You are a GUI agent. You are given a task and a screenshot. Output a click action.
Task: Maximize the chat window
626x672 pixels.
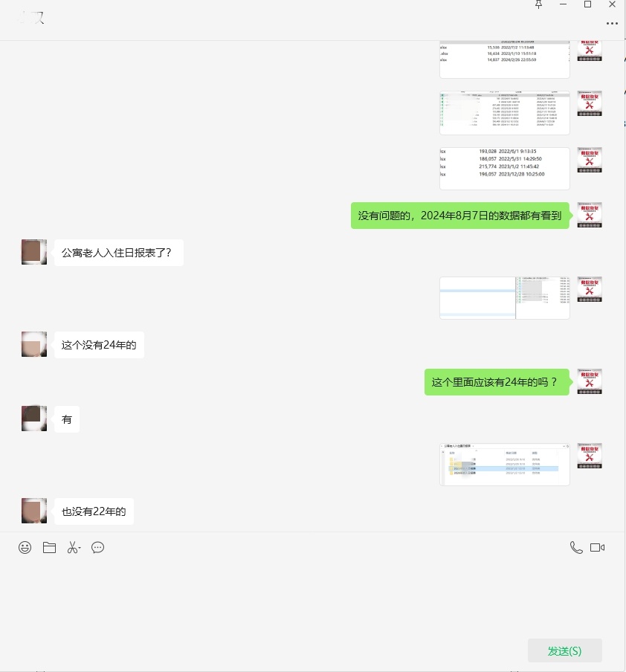click(588, 4)
